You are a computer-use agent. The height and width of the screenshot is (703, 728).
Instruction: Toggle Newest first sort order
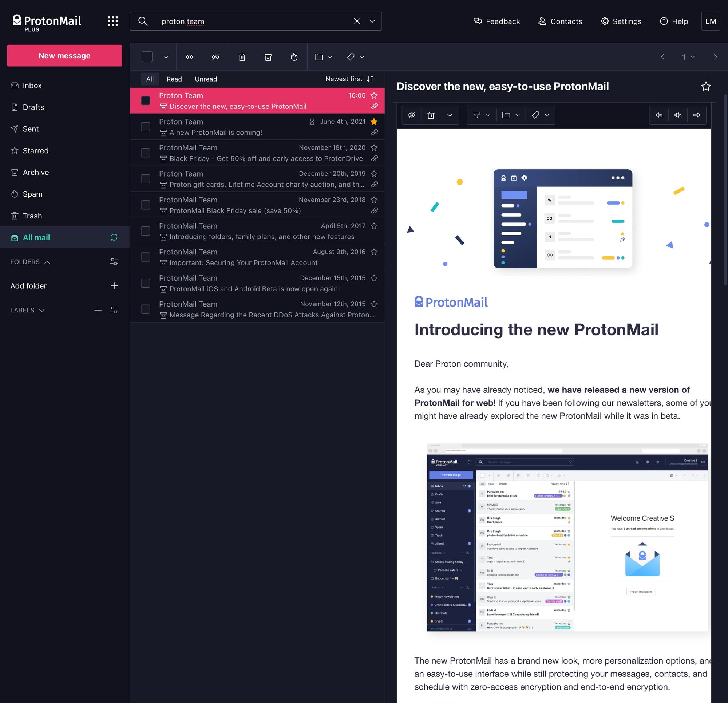pyautogui.click(x=349, y=79)
